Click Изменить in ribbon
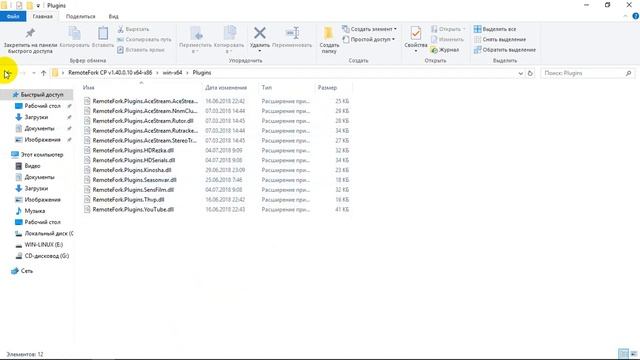The height and width of the screenshot is (360, 640). click(447, 40)
